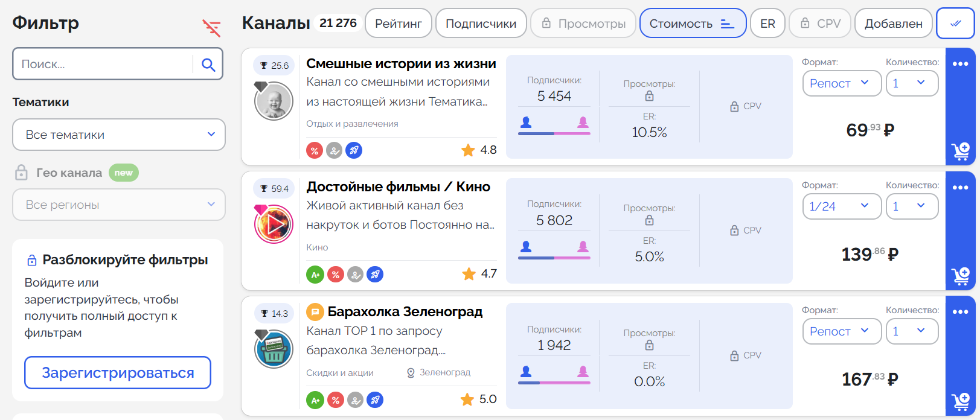
Task: Open Репост format dropdown for Смешные истории
Action: click(x=841, y=83)
